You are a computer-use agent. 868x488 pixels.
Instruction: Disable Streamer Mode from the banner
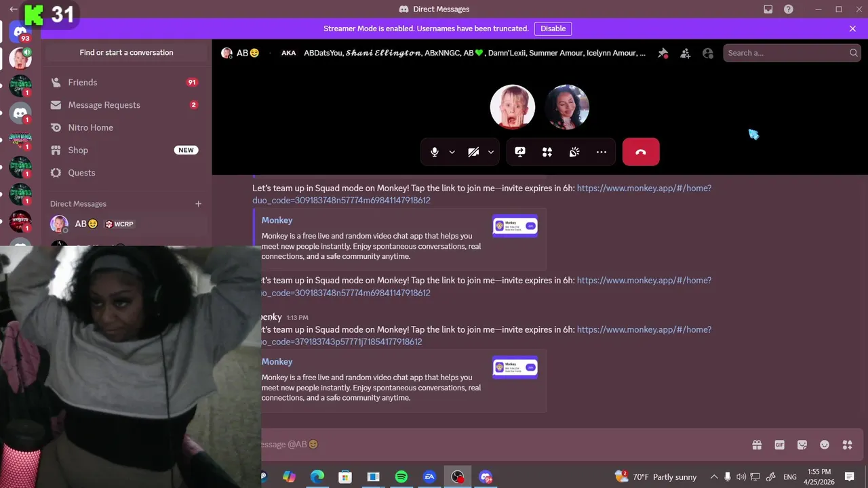(553, 28)
